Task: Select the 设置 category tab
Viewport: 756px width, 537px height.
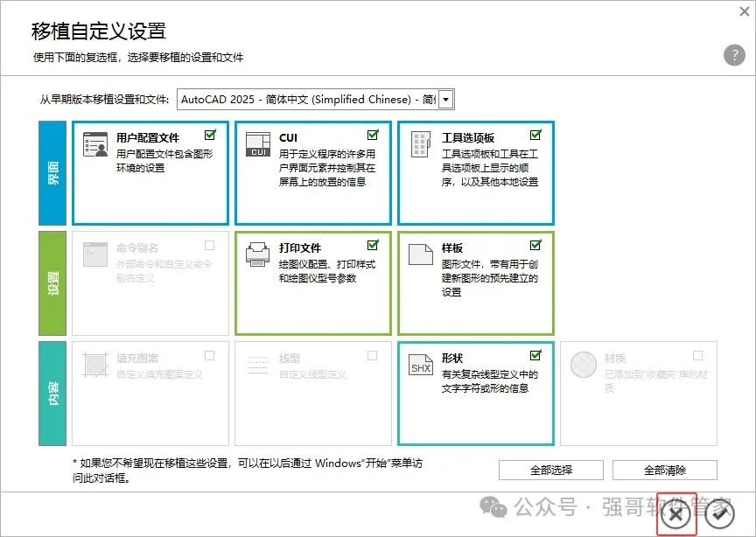Action: (52, 283)
